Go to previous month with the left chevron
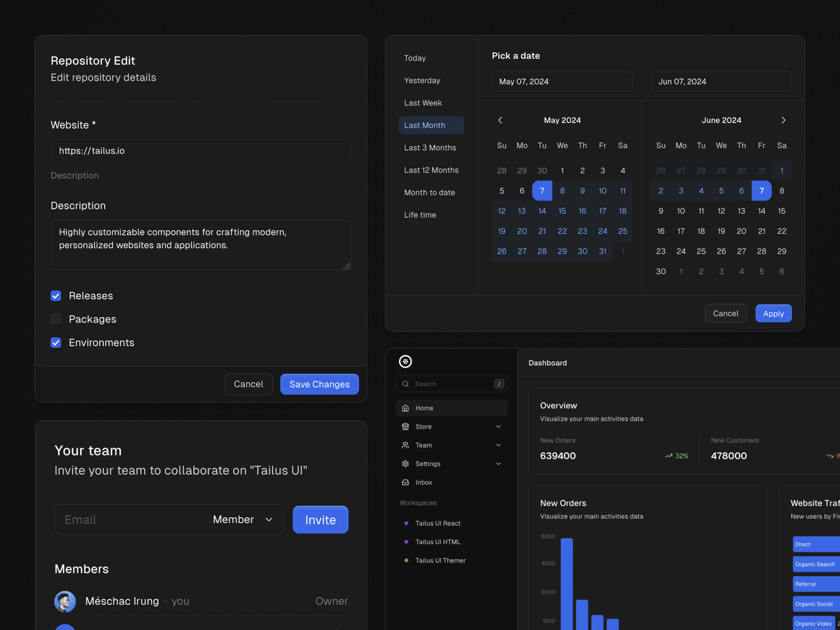Screen dimensions: 840x630 500,120
